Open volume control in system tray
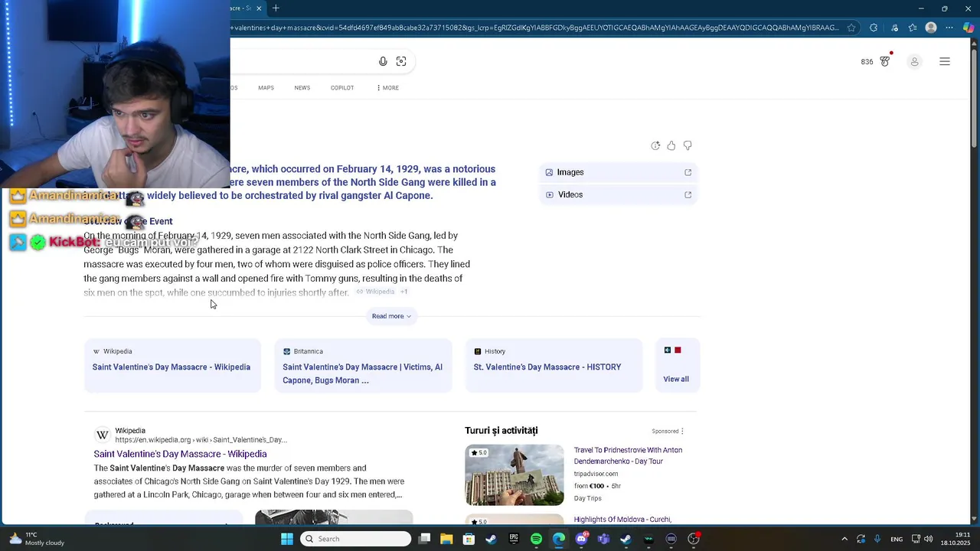Viewport: 980px width, 551px height. tap(928, 539)
